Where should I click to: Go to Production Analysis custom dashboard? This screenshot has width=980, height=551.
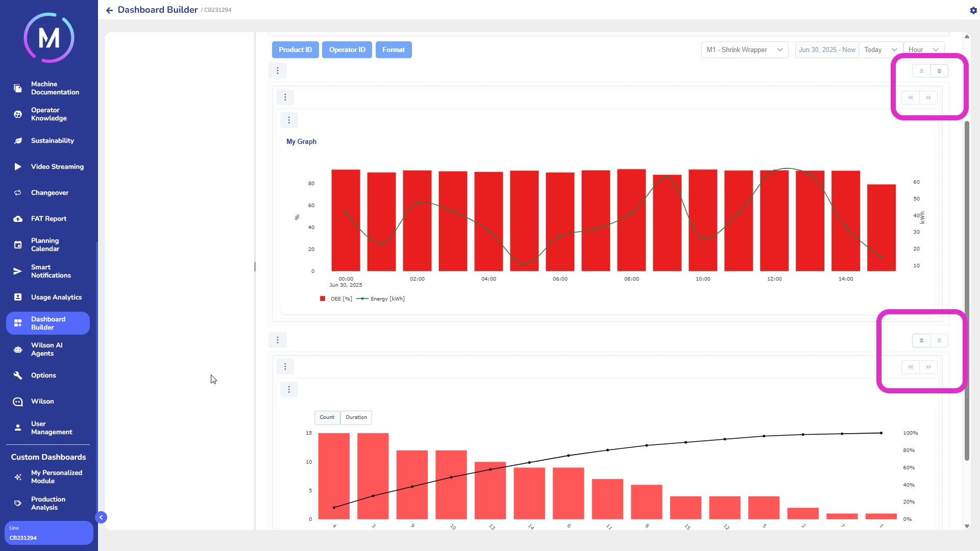(x=48, y=503)
